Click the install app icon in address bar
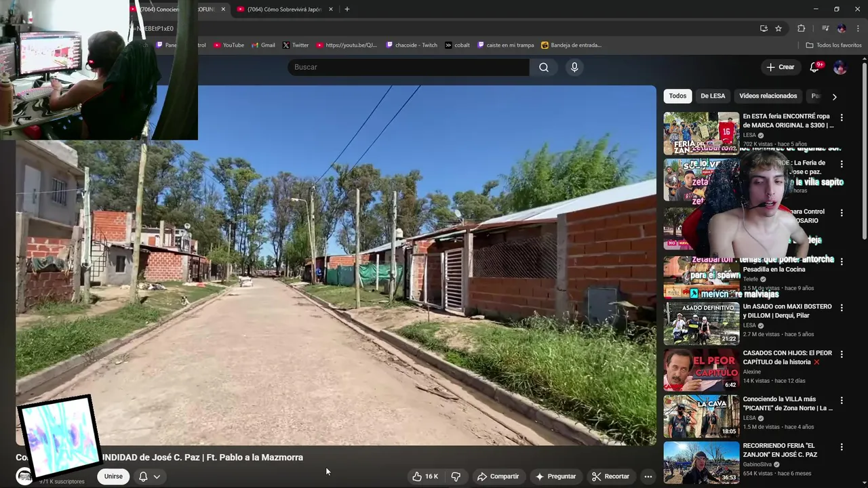 coord(764,28)
